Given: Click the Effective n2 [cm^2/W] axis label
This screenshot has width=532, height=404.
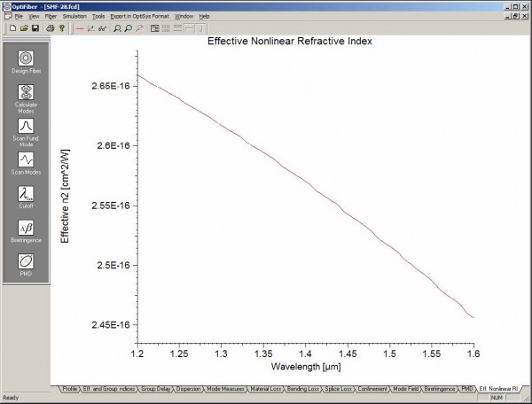Looking at the screenshot, I should (65, 196).
